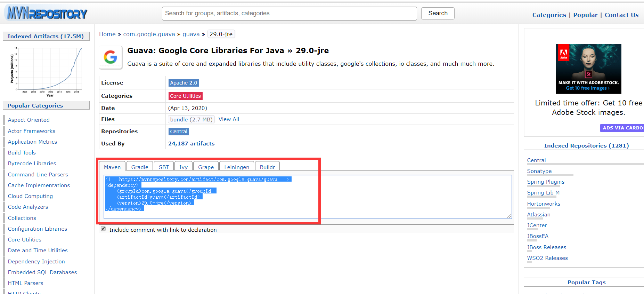Click the Central repository badge
Screen dimensions: 644x294
pos(179,132)
